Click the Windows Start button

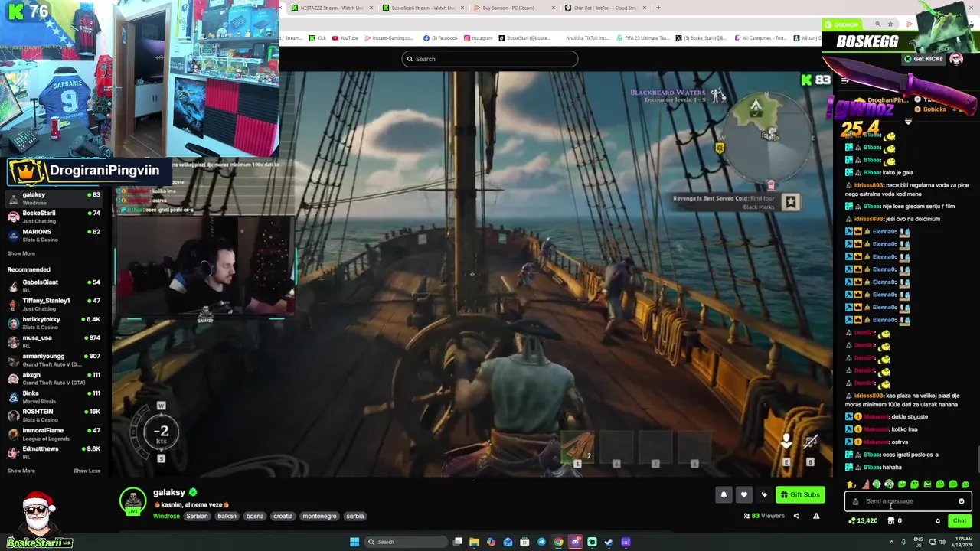(x=354, y=542)
